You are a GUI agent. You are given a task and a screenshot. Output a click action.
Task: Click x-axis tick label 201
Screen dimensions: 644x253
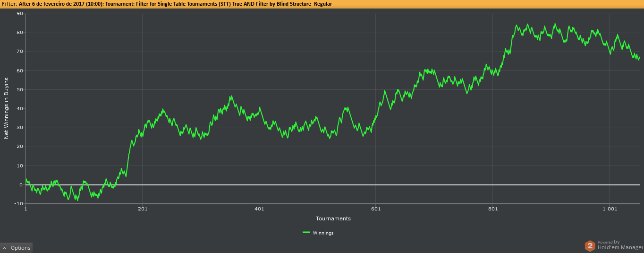(x=142, y=209)
